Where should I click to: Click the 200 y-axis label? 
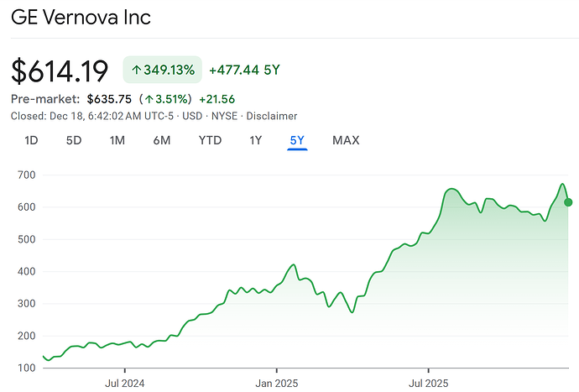[x=27, y=336]
